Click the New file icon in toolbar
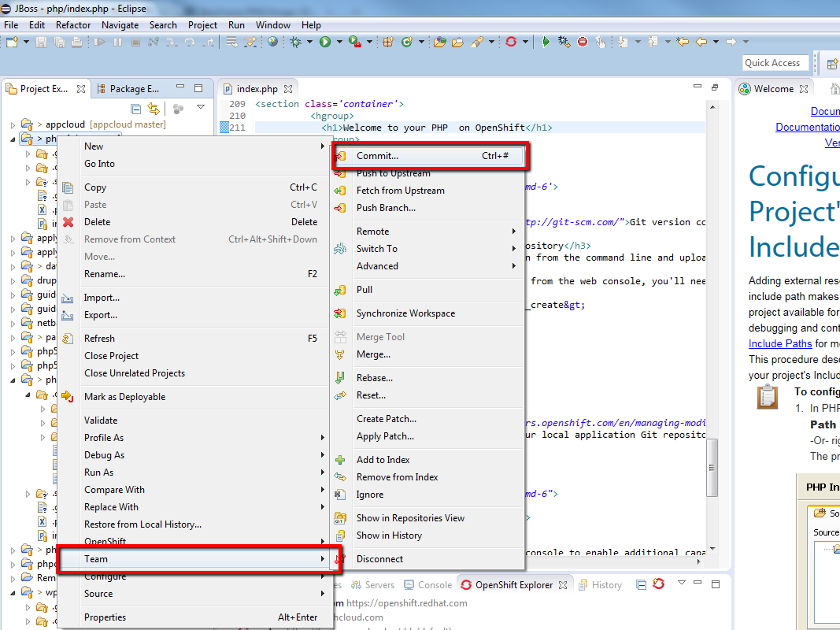This screenshot has width=840, height=630. (11, 43)
